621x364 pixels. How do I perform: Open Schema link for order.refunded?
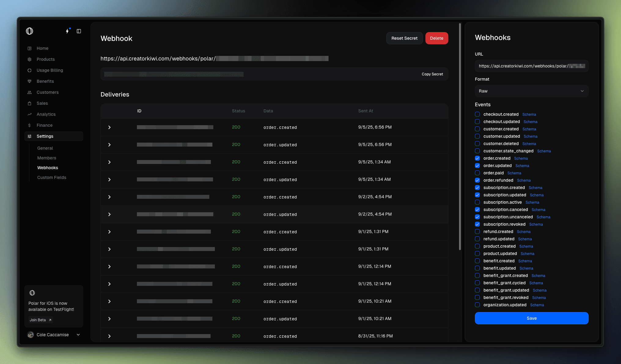tap(524, 180)
